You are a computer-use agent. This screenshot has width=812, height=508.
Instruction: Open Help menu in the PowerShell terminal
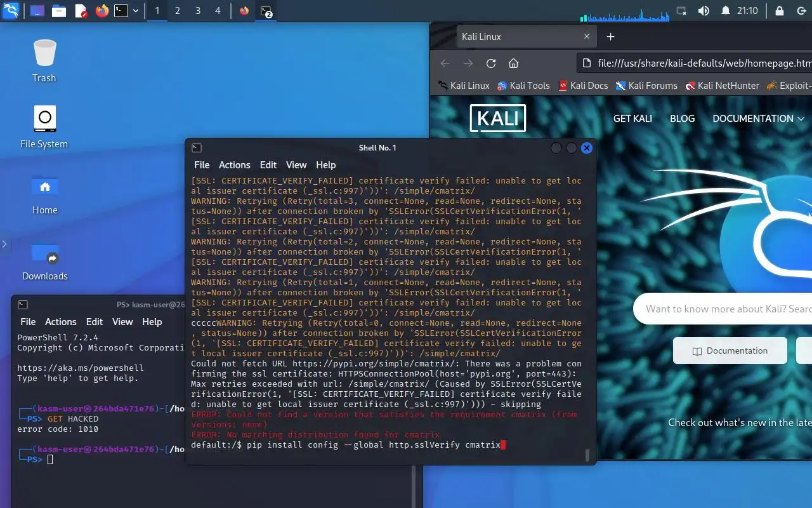pyautogui.click(x=152, y=322)
